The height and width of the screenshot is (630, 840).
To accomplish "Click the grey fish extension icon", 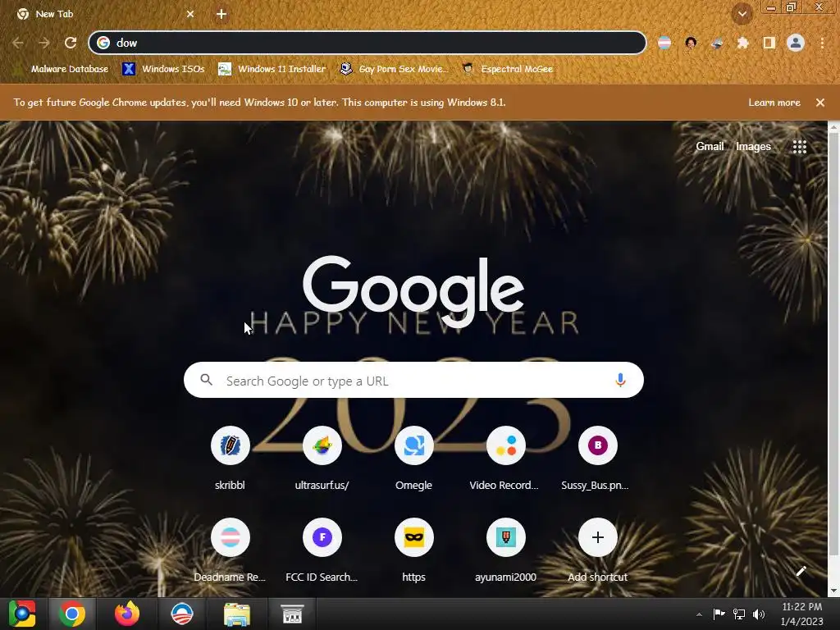I will (x=717, y=43).
